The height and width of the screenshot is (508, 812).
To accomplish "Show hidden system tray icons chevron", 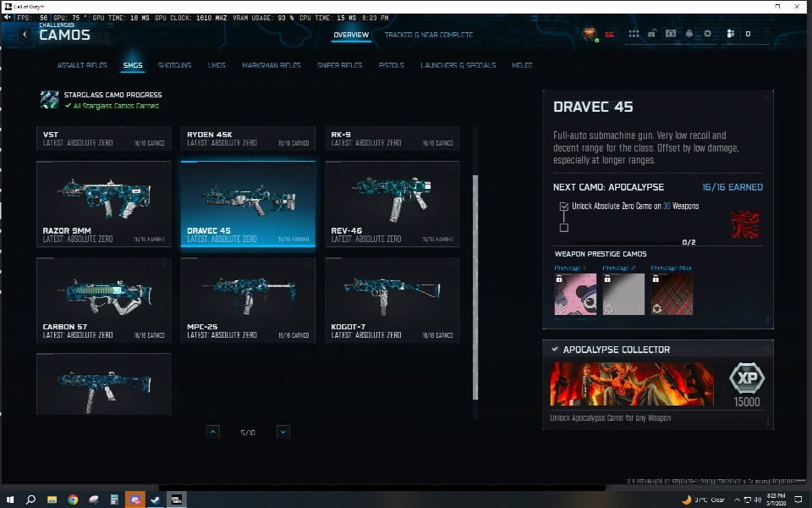I will [x=737, y=500].
